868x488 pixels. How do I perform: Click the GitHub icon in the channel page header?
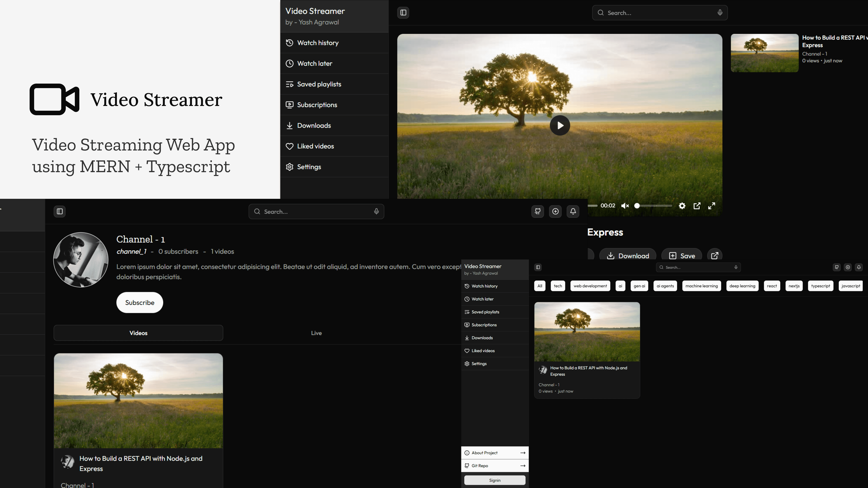538,211
